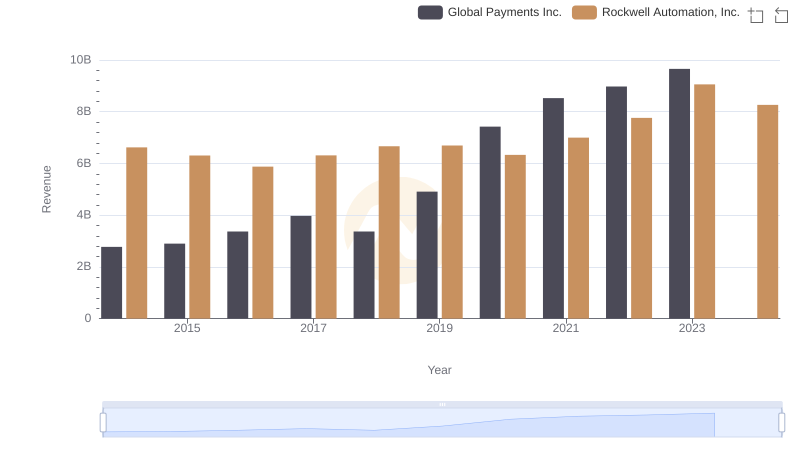The height and width of the screenshot is (461, 800).
Task: Click the left data zoom slider handle
Action: [103, 423]
